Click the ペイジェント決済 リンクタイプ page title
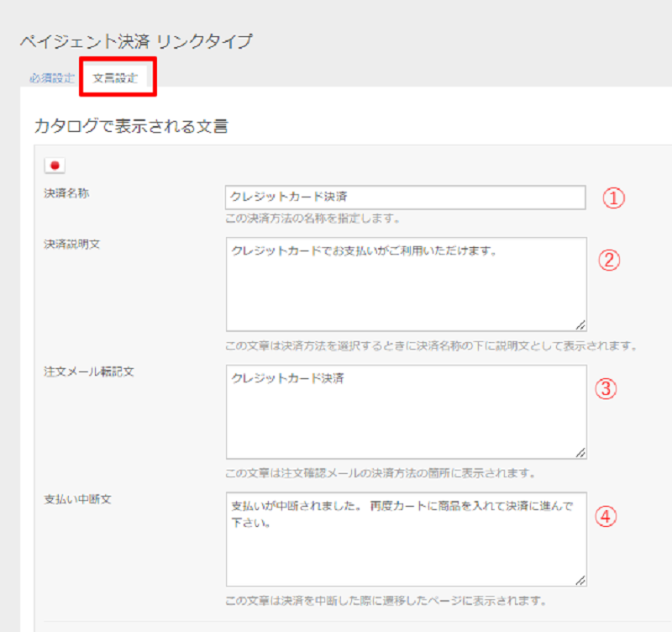Image resolution: width=672 pixels, height=632 pixels. click(x=135, y=41)
